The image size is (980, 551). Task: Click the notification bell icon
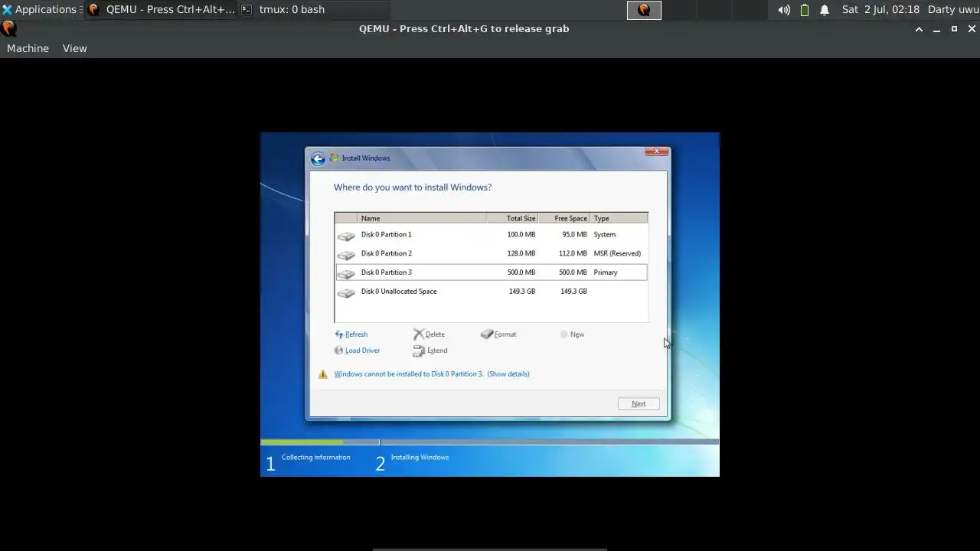tap(825, 10)
